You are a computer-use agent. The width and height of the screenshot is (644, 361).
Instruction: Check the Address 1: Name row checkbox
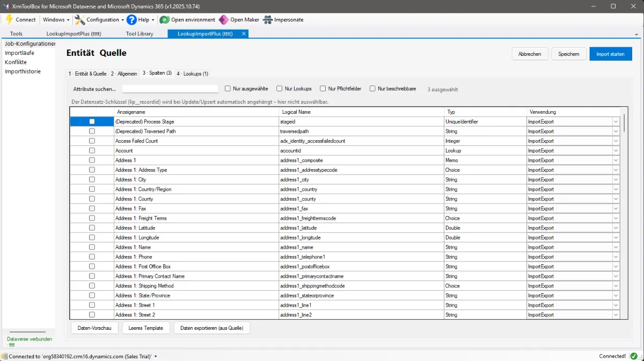point(92,247)
